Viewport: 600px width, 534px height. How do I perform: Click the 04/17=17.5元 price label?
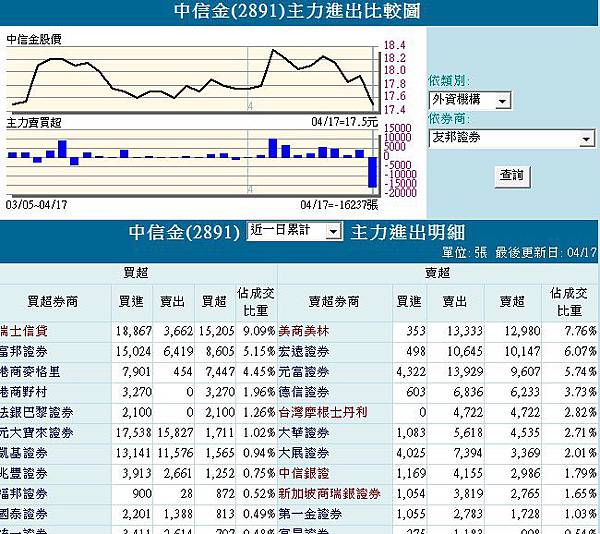tap(344, 122)
